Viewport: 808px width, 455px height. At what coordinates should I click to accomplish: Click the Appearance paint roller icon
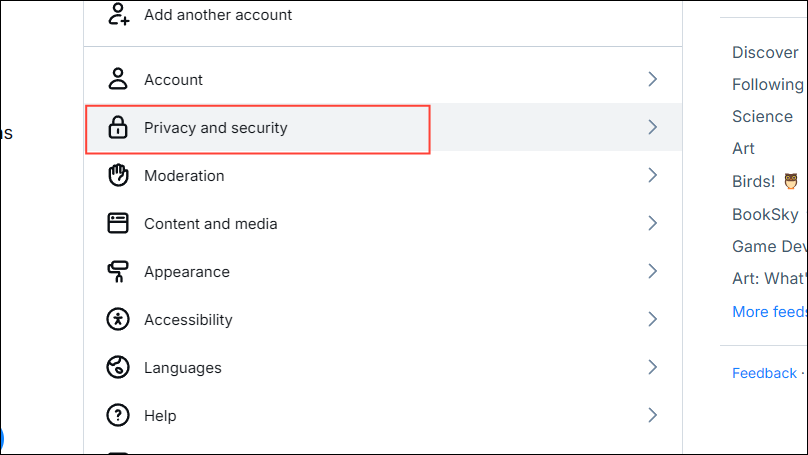coord(118,271)
